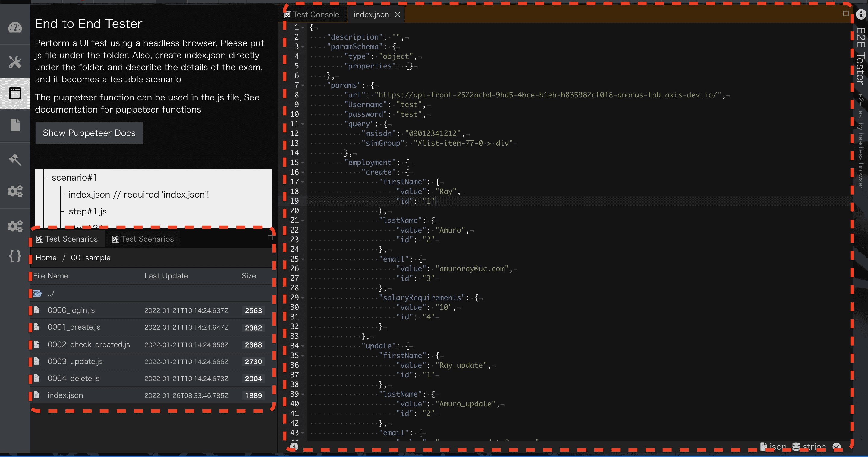Viewport: 868px width, 457px height.
Task: Select the scenario#1 tree node
Action: tap(74, 177)
